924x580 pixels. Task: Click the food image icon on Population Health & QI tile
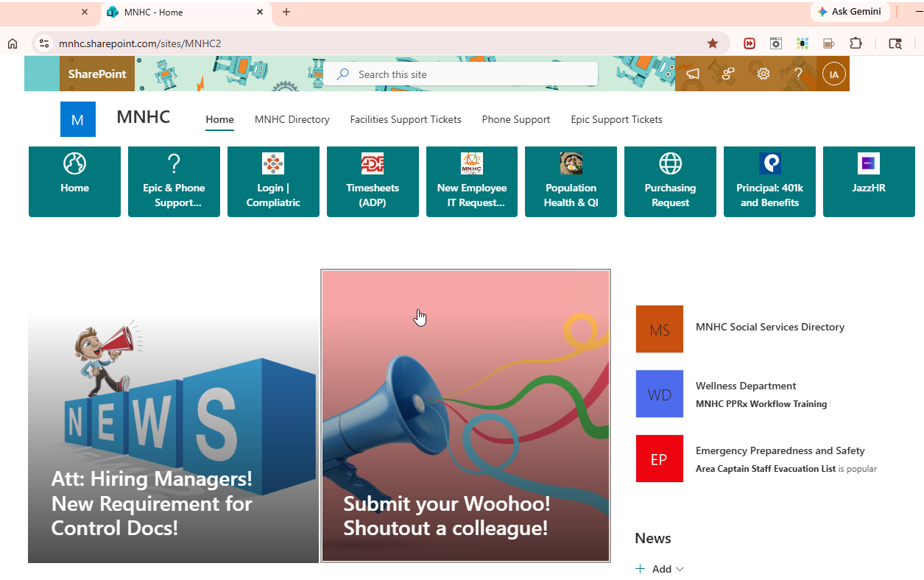(x=571, y=163)
